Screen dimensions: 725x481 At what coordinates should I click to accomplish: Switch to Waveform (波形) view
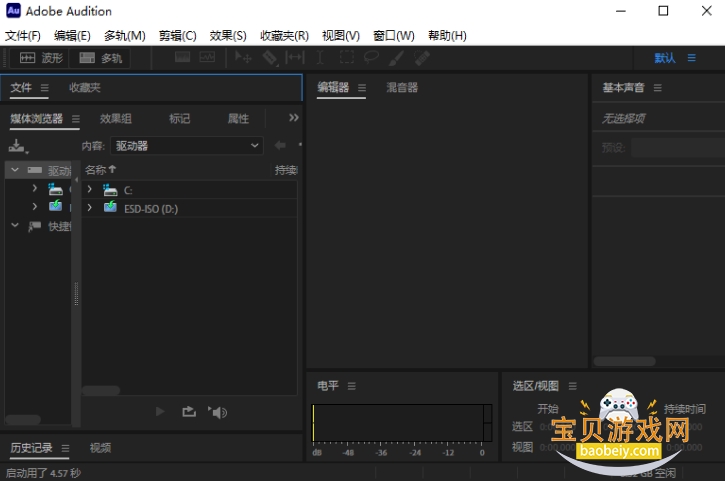tap(40, 58)
